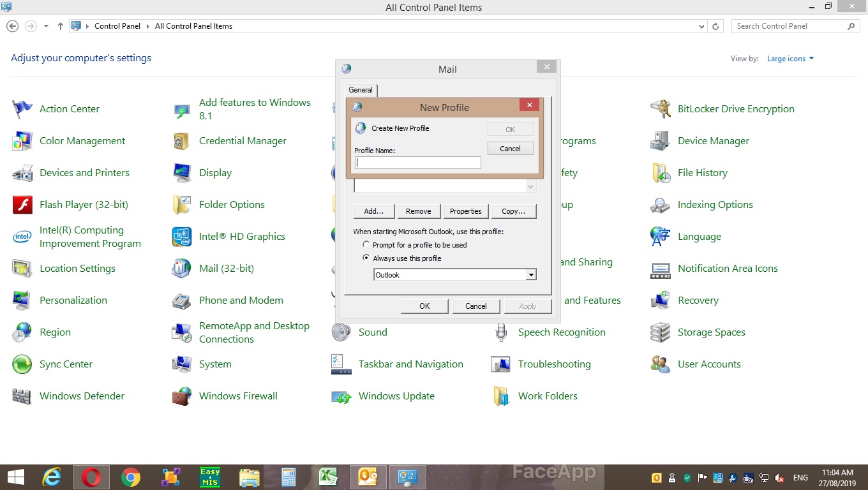Expand the Outlook default profile dropdown
The height and width of the screenshot is (490, 868).
point(531,275)
